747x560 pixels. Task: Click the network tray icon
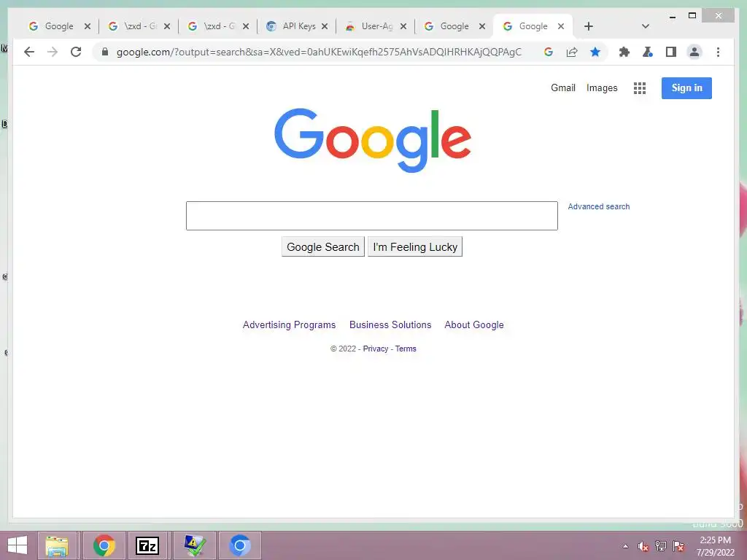coord(661,546)
